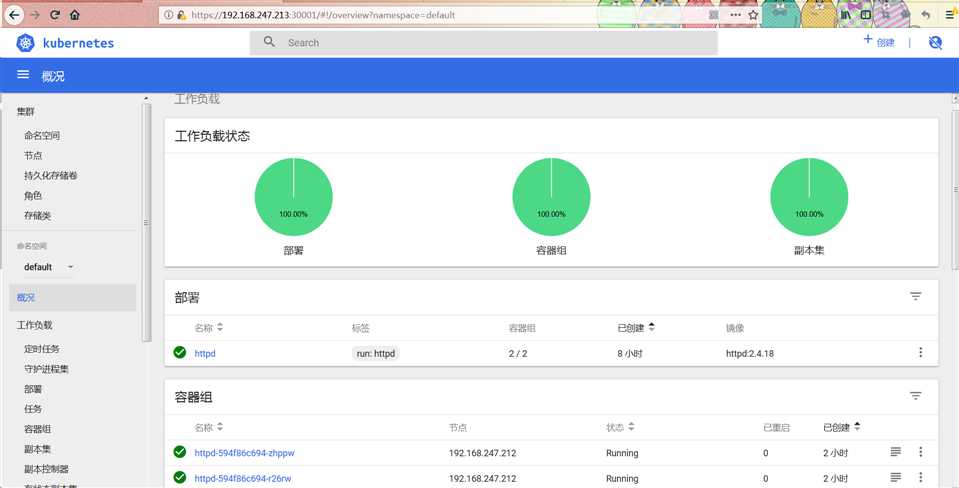Screen dimensions: 959x488
Task: Click the site information icon in the URL bar
Action: (168, 15)
